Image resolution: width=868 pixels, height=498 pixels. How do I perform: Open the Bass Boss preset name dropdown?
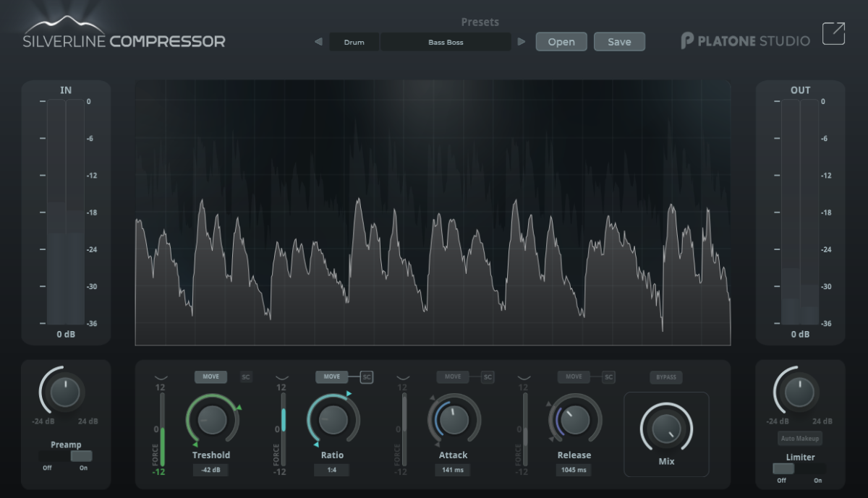click(x=446, y=42)
